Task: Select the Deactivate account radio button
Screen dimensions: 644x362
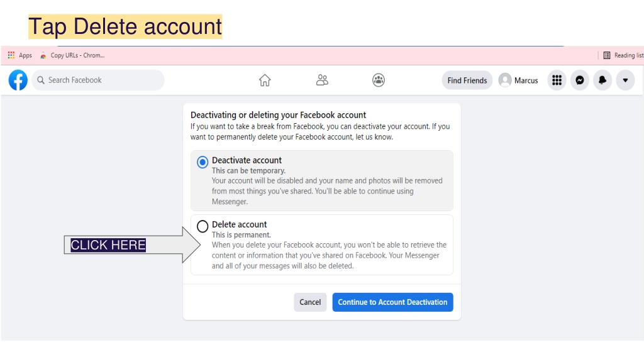Action: tap(203, 162)
